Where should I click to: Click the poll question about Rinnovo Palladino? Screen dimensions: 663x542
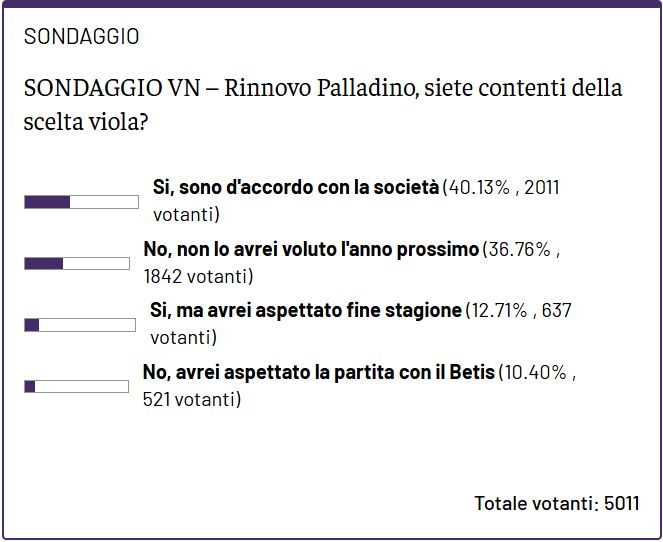click(x=322, y=104)
